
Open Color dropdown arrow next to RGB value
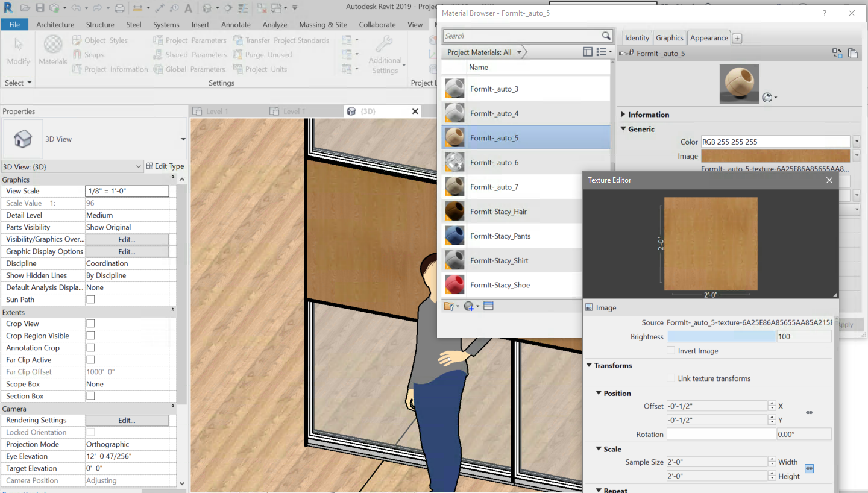857,142
